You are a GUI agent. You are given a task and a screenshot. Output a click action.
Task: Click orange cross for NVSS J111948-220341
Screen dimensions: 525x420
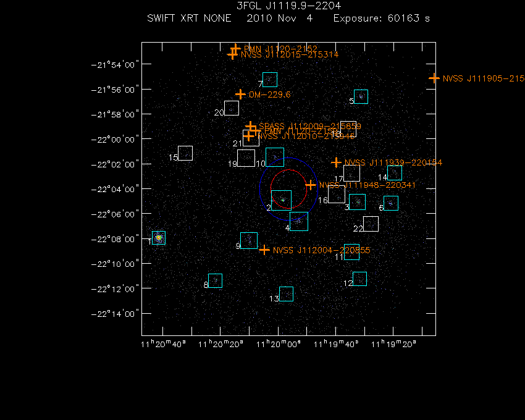(x=311, y=185)
